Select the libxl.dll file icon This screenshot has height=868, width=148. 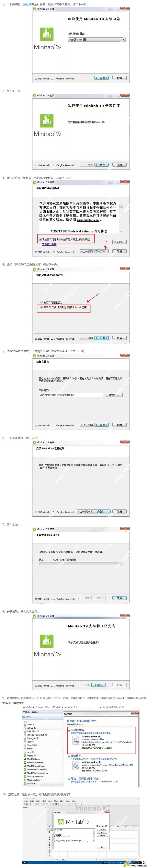coord(25,742)
